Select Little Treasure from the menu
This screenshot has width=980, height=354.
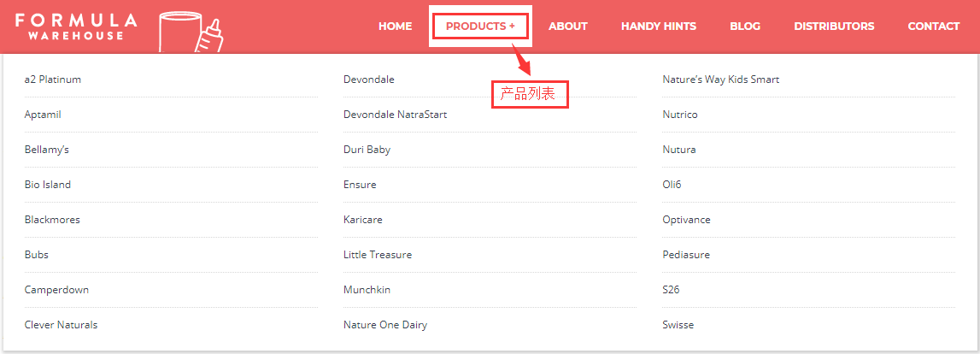[x=378, y=255]
